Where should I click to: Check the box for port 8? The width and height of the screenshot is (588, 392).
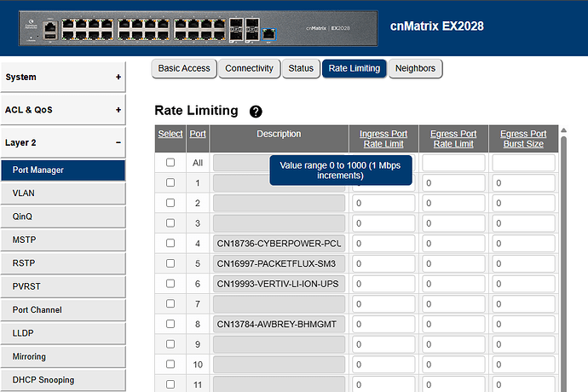170,324
